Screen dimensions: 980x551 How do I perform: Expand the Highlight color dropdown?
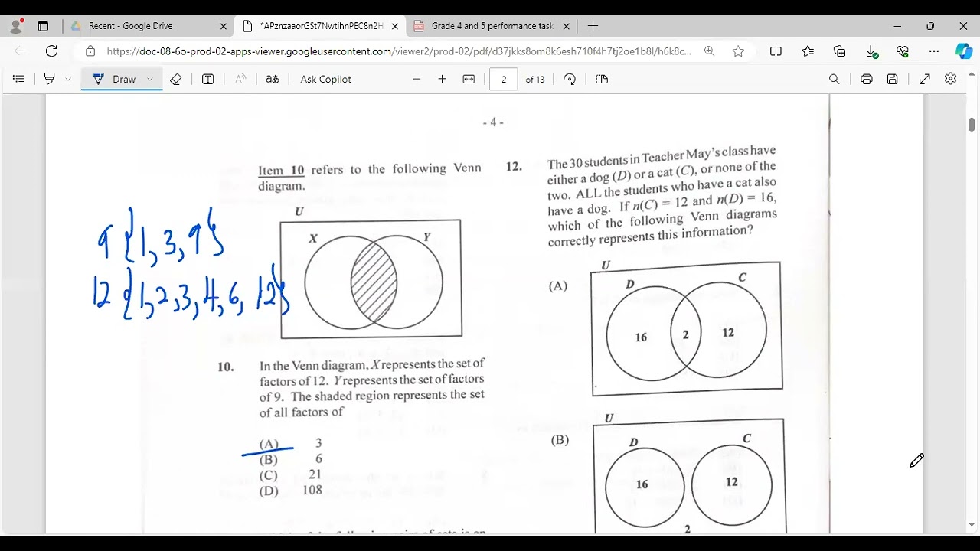click(68, 79)
